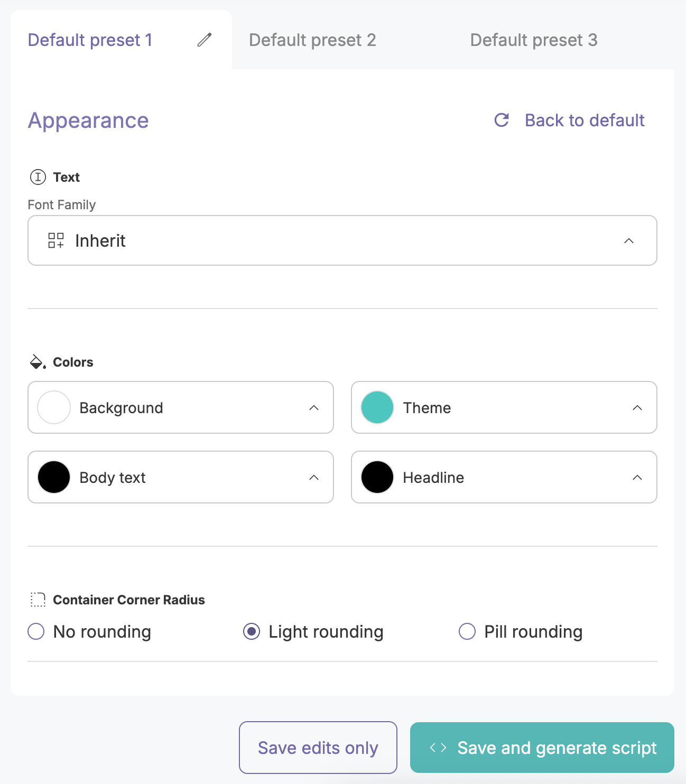
Task: Click the Text cursor icon
Action: [38, 177]
